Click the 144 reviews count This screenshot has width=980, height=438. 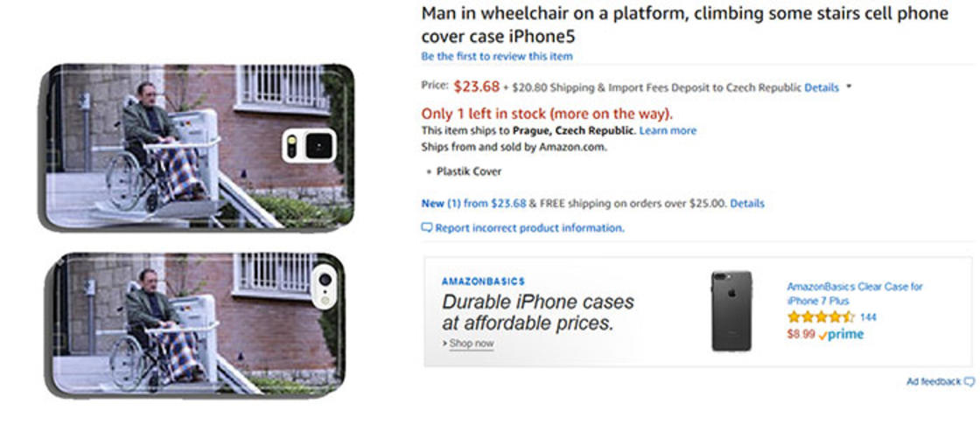click(868, 317)
